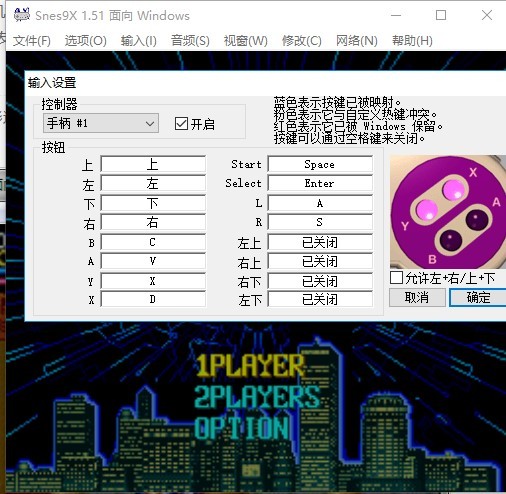Select the 右上 field showing 已关闭
This screenshot has height=494, width=506.
(320, 261)
